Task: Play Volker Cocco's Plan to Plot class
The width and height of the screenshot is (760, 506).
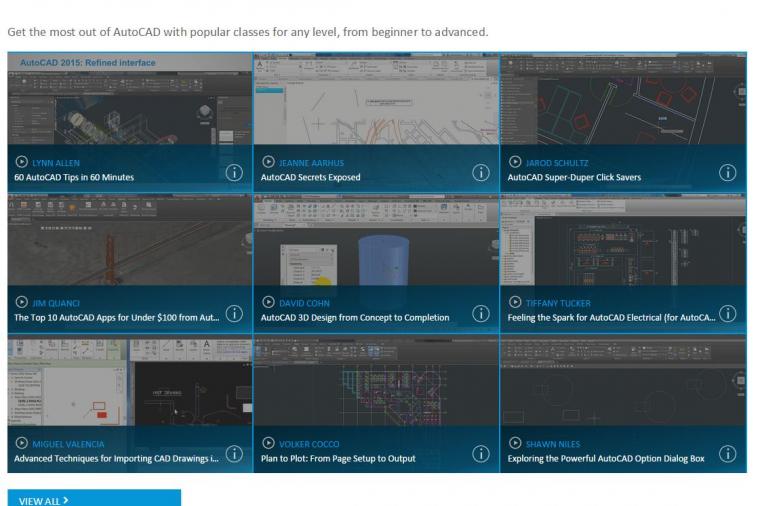Action: [x=268, y=443]
